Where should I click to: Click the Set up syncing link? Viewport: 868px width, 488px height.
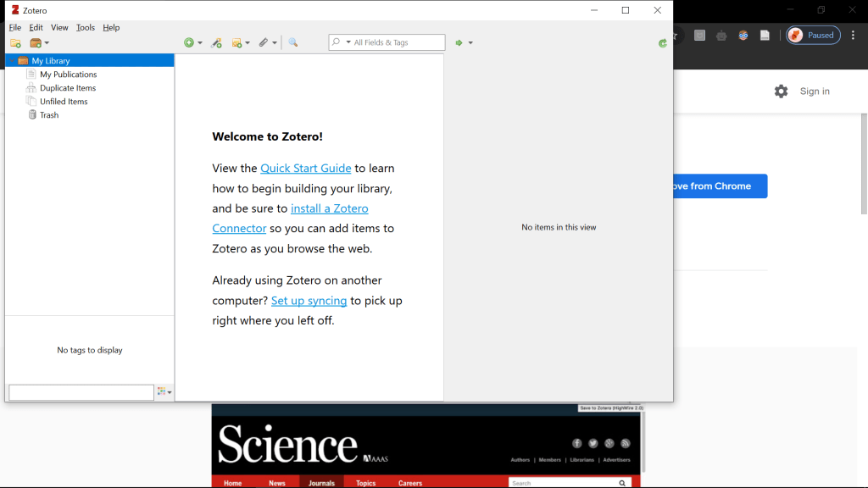pos(309,301)
